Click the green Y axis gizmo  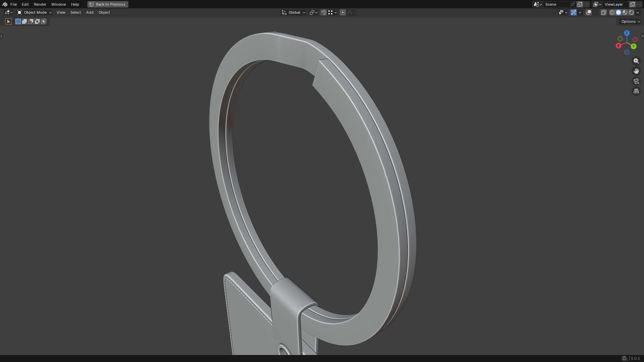tap(634, 46)
